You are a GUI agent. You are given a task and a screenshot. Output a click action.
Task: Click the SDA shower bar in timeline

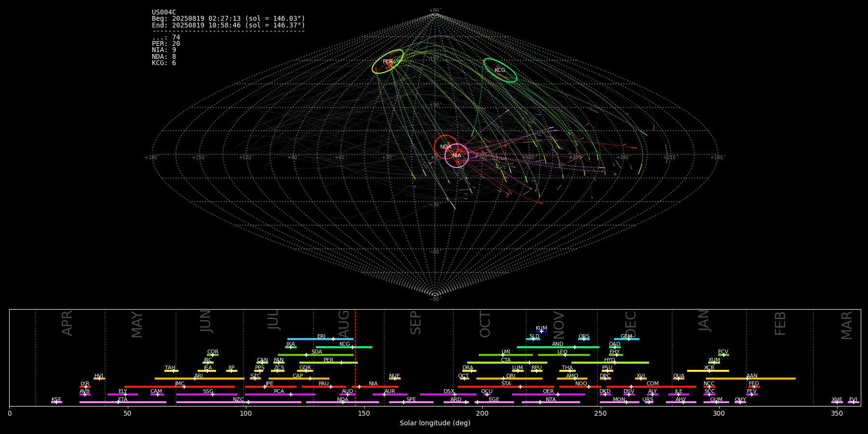[x=315, y=355]
